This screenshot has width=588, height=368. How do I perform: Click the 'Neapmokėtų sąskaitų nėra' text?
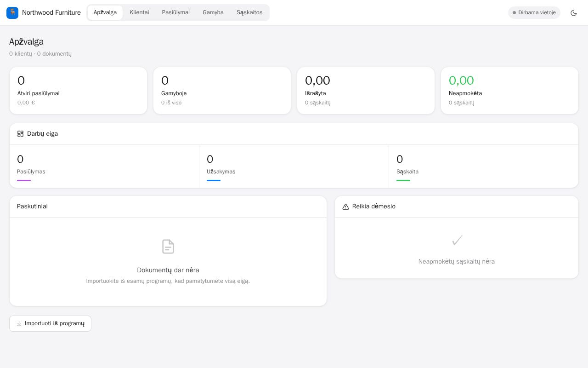(457, 261)
